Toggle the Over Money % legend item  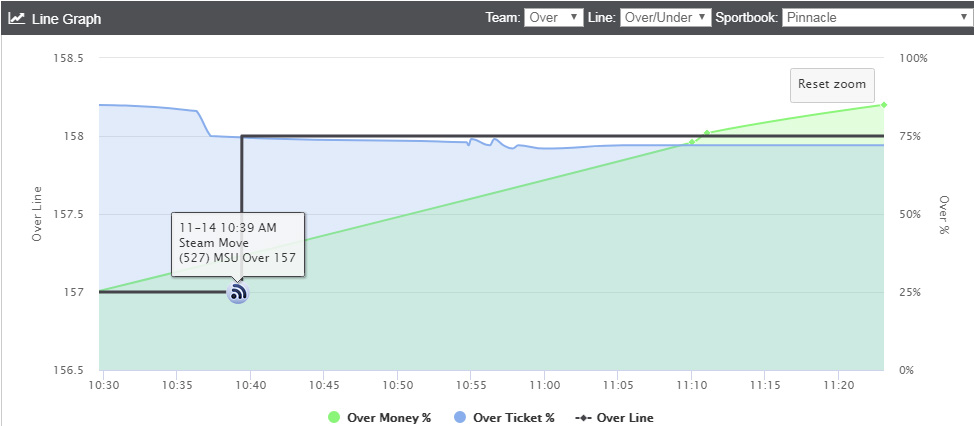(x=379, y=418)
